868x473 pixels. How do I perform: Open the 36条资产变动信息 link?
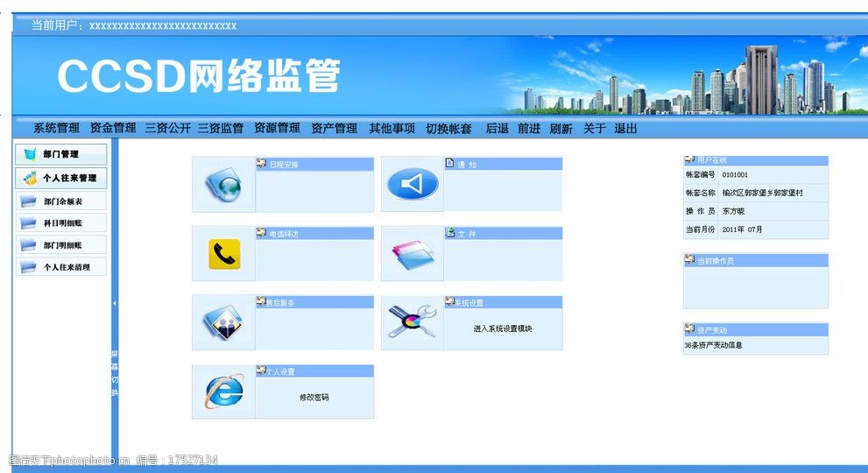pos(713,345)
